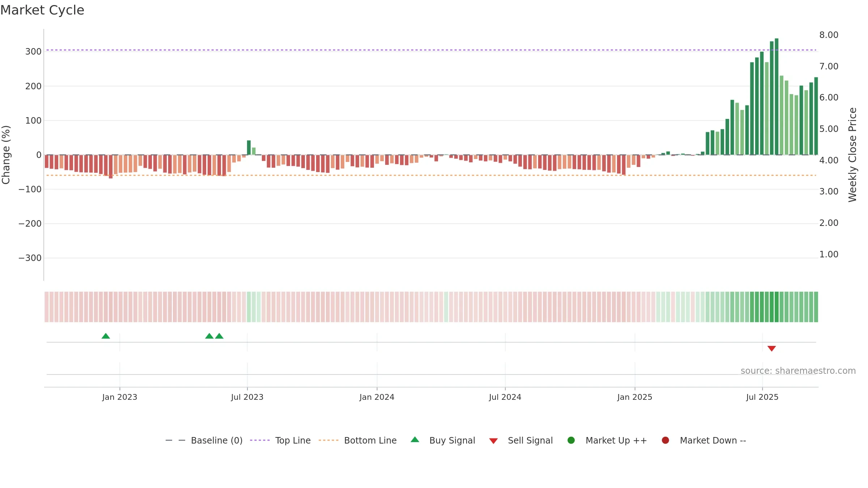868x488 pixels.
Task: Click the light green heat strip cell at Jul 2023
Action: [249, 307]
